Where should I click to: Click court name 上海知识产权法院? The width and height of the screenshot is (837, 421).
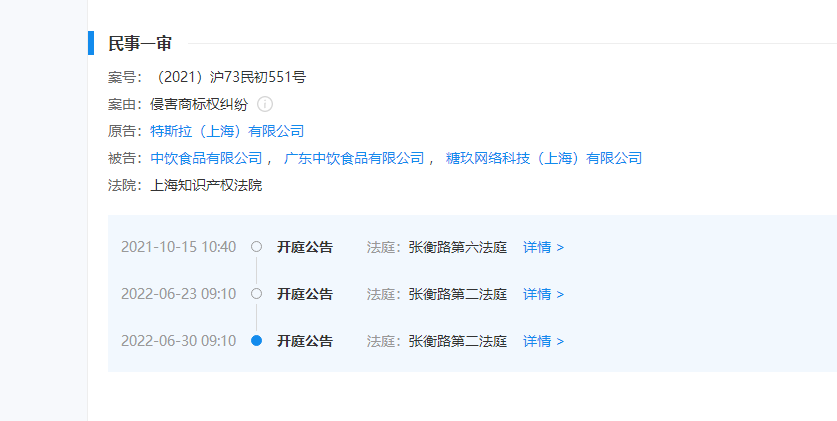[207, 186]
